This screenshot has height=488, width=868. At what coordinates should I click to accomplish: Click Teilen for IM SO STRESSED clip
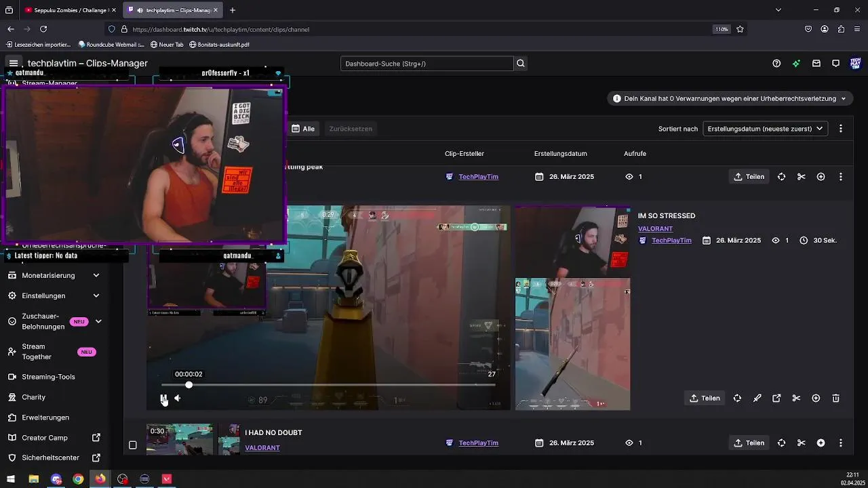705,399
